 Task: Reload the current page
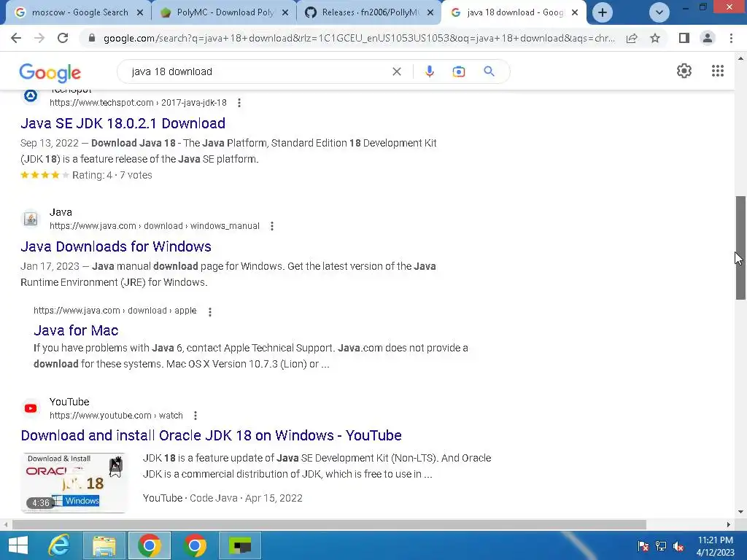63,38
